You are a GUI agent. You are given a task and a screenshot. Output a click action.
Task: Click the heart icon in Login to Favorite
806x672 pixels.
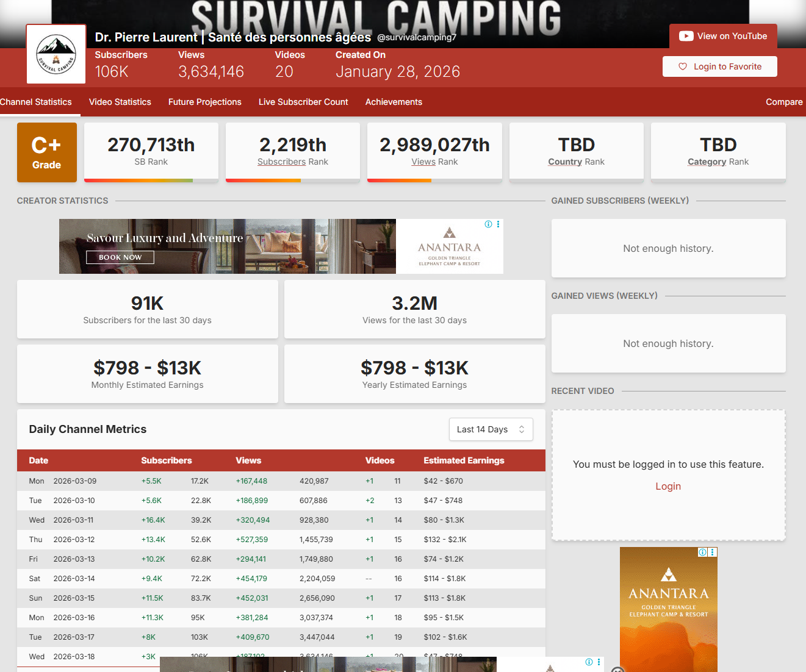(x=683, y=66)
